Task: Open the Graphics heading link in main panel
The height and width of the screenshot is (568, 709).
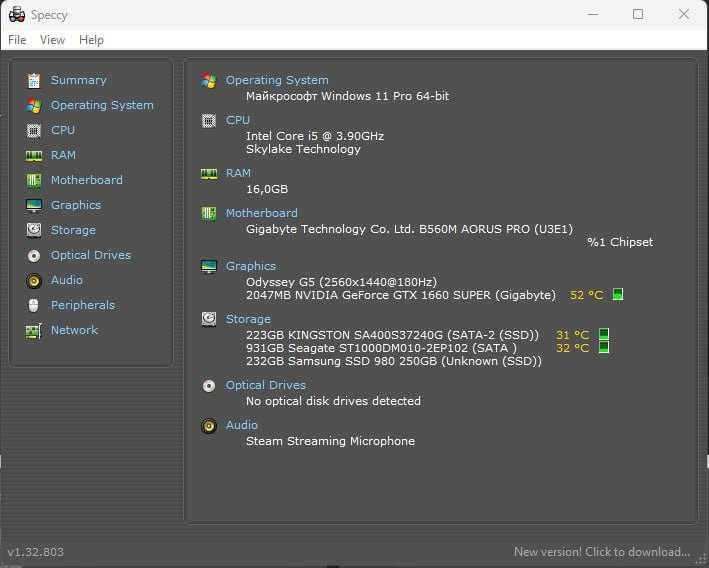Action: (x=251, y=266)
